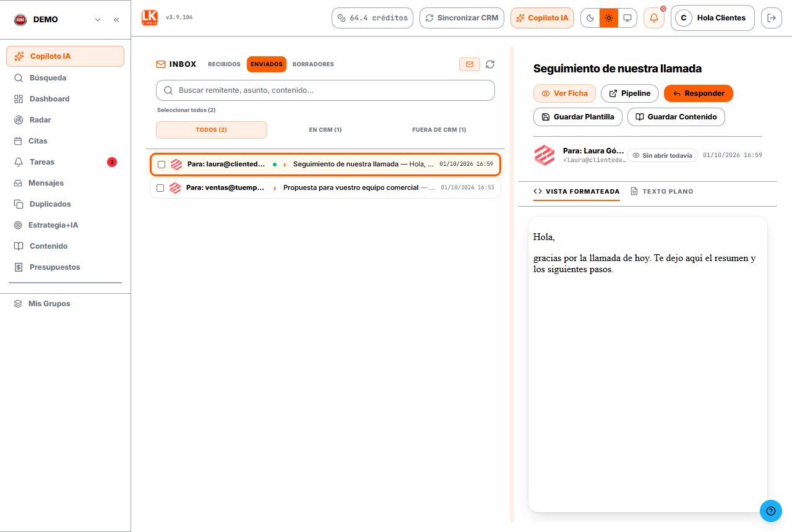The image size is (792, 532).
Task: Filter by TODOS (2)
Action: [212, 130]
